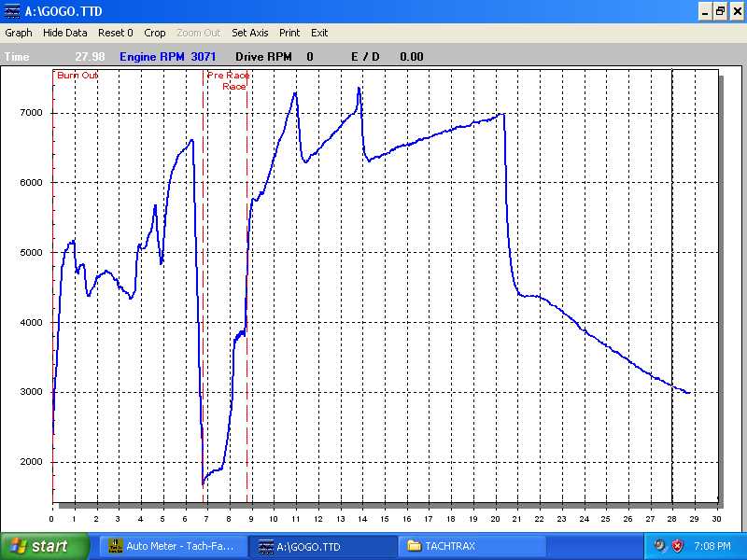The image size is (747, 560).
Task: Open the TACHTRAX folder from the taskbar
Action: pyautogui.click(x=472, y=546)
